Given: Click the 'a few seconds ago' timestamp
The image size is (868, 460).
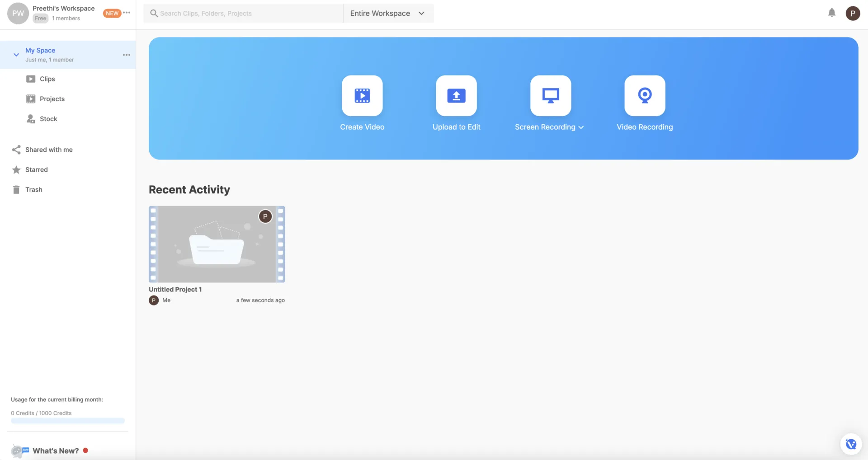Looking at the screenshot, I should click(260, 300).
